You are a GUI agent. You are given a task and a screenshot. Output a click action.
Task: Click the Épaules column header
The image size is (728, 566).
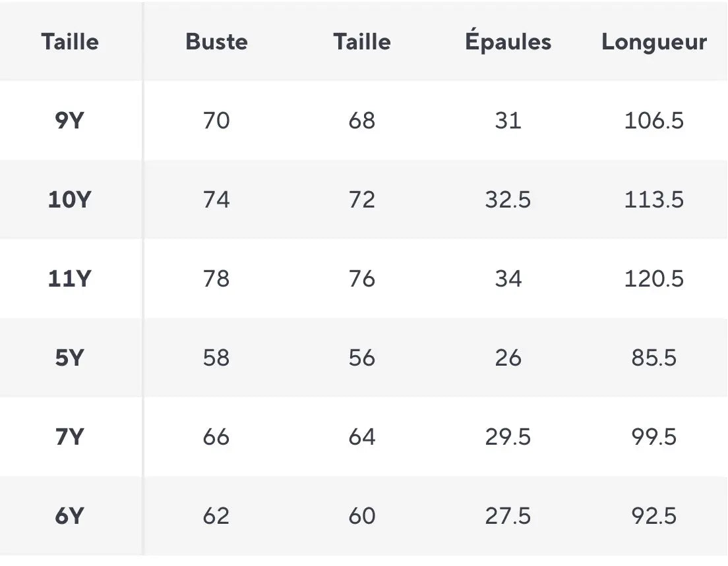click(508, 40)
